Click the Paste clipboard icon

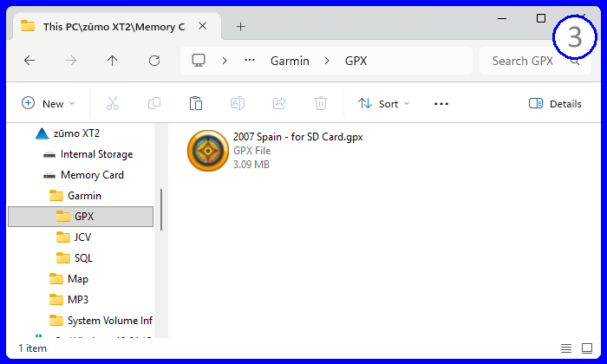(196, 103)
